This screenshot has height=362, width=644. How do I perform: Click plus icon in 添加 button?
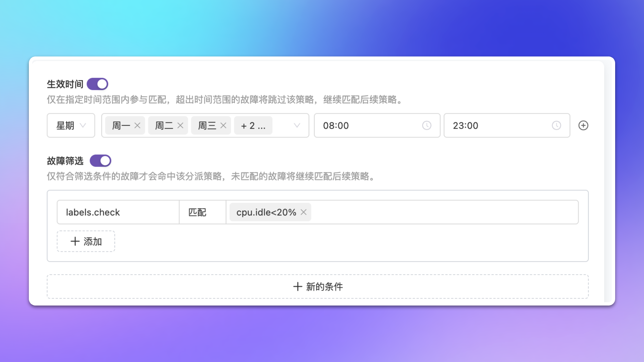tap(75, 241)
